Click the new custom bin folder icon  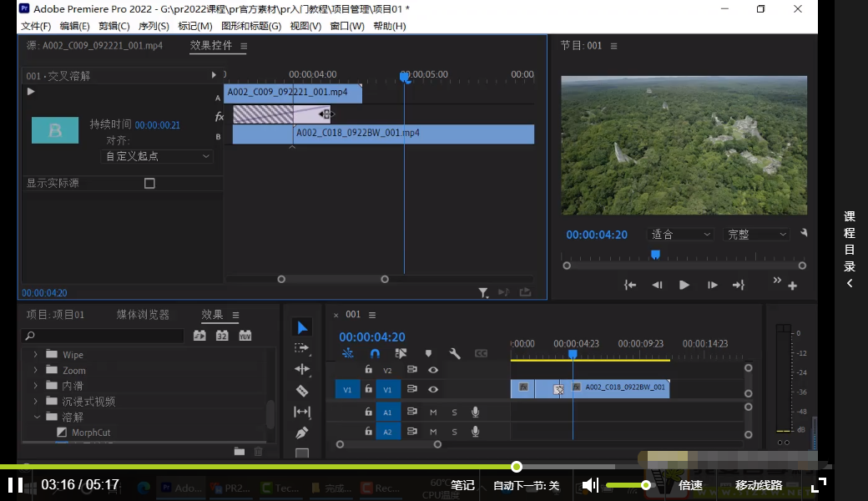tap(240, 452)
